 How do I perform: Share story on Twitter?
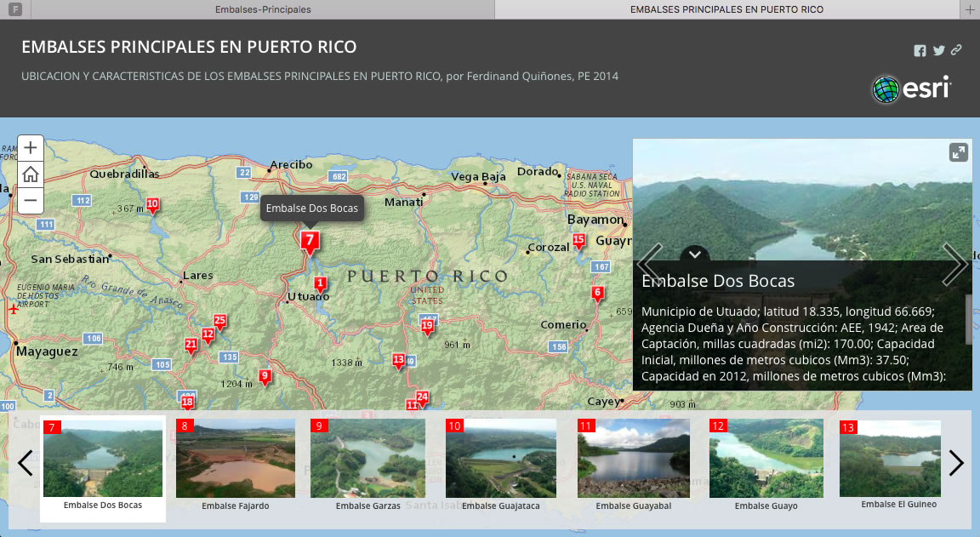click(x=938, y=51)
